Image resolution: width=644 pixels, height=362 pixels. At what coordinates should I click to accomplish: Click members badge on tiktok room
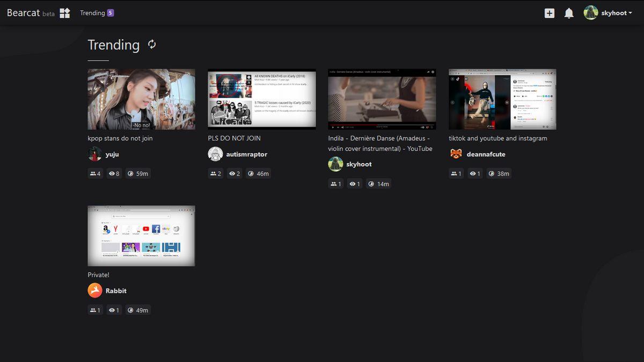click(x=456, y=174)
